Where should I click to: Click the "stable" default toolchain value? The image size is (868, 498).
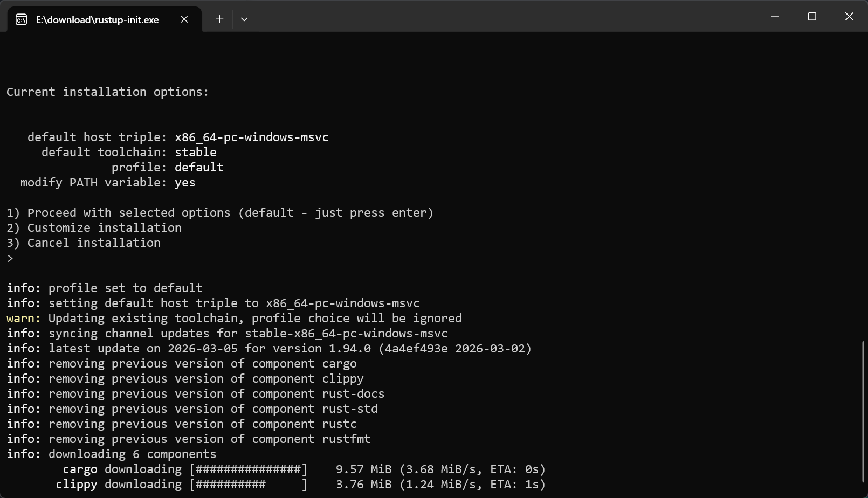195,153
